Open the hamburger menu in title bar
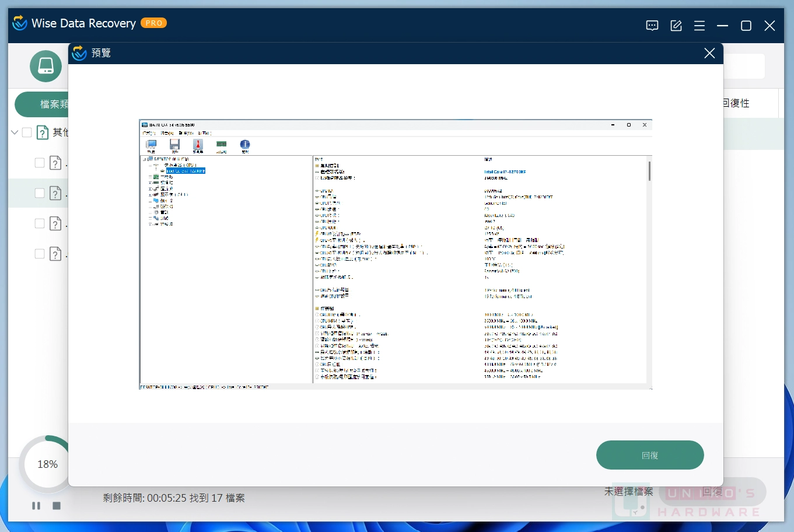794x532 pixels. click(x=699, y=26)
